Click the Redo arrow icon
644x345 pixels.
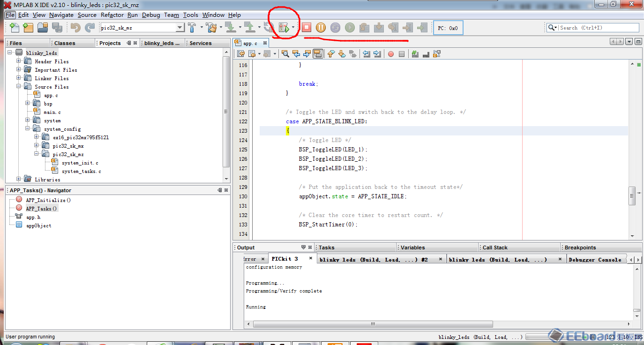click(x=90, y=28)
